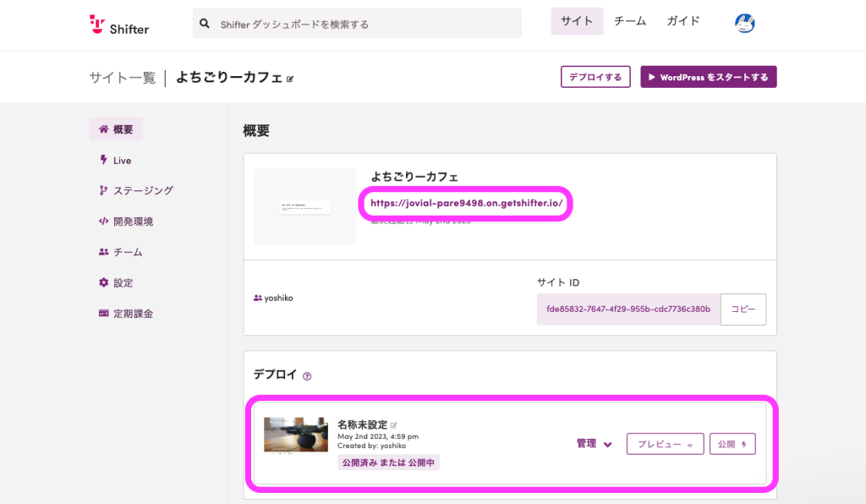Click the help icon next to デプロイ

(x=307, y=376)
